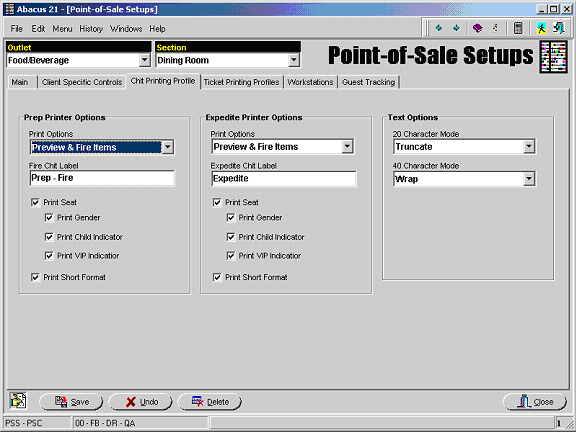Toggle Print Short Format under Expedite Printer

click(217, 277)
